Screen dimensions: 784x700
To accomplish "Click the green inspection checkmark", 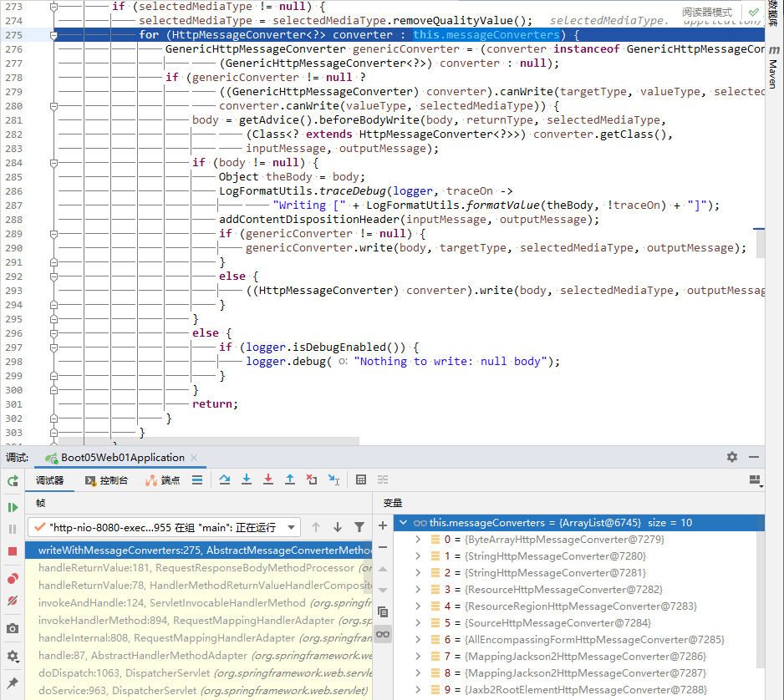I will coord(754,12).
